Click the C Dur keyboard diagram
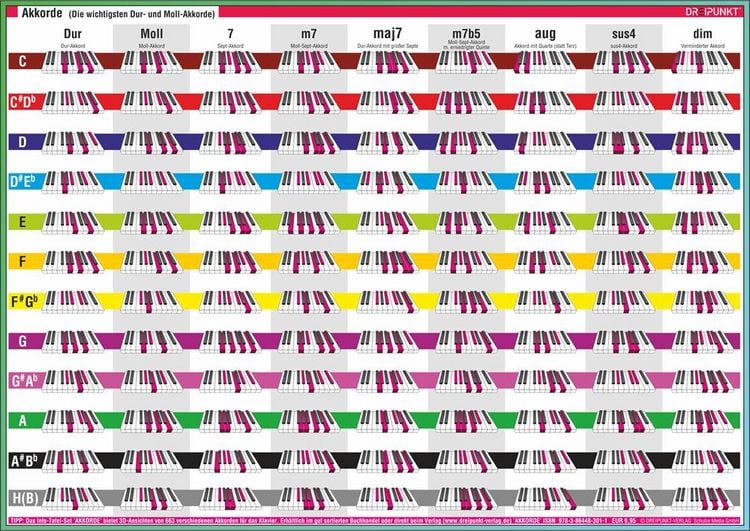 click(x=73, y=62)
